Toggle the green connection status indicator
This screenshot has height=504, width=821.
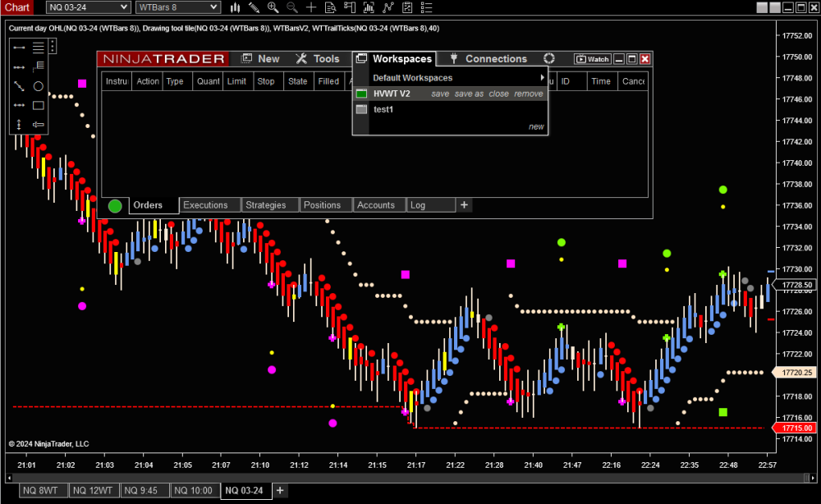pos(115,205)
